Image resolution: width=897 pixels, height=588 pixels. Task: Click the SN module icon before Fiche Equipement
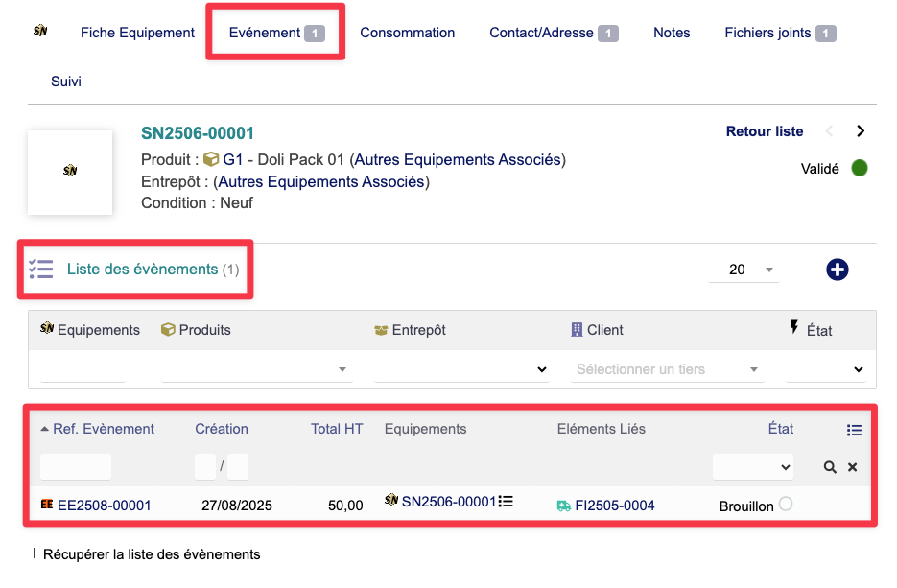click(40, 31)
